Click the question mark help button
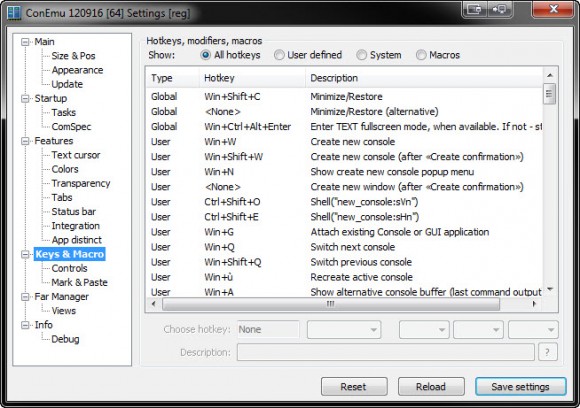580x408 pixels. click(x=547, y=352)
